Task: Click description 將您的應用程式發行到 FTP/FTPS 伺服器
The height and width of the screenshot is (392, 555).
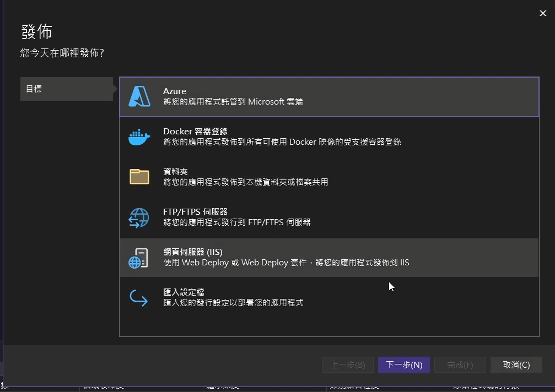Action: [x=237, y=222]
